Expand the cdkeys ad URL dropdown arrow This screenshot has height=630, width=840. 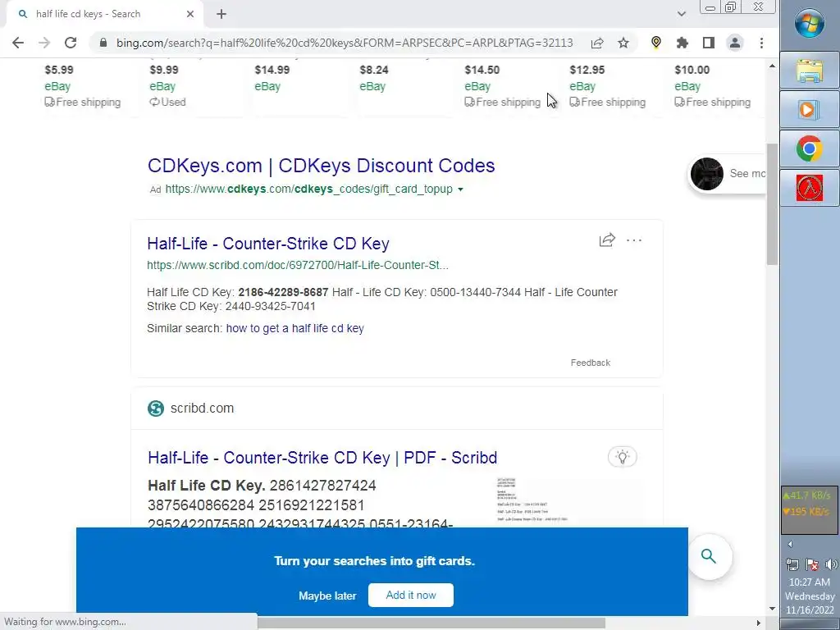click(x=460, y=189)
